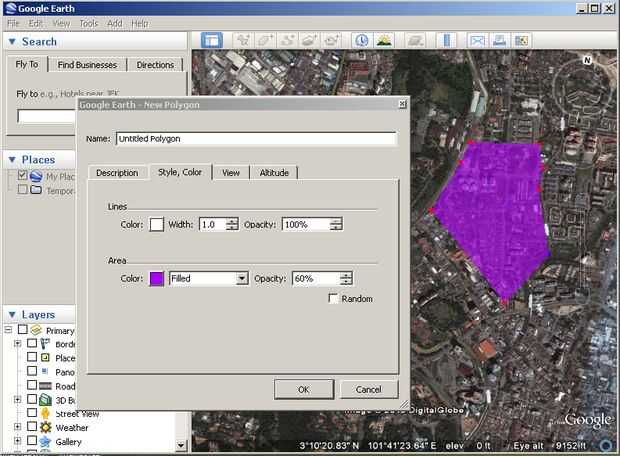Click the Lines Width stepper arrows

[232, 224]
